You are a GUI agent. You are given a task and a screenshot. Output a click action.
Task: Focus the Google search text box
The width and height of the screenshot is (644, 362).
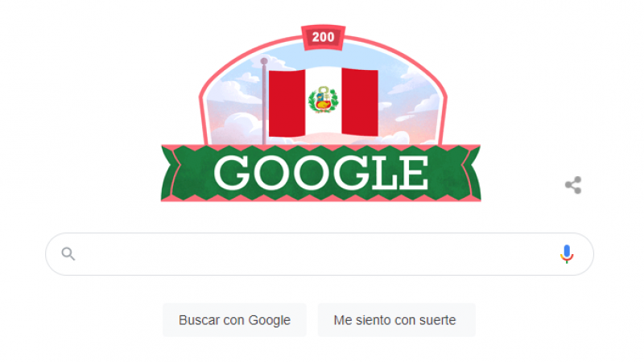320,254
